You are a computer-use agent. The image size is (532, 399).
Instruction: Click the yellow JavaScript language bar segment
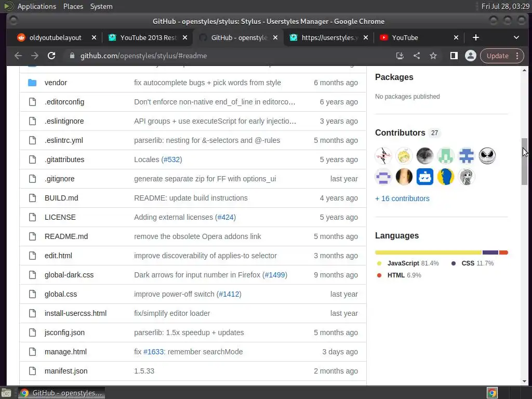click(428, 252)
